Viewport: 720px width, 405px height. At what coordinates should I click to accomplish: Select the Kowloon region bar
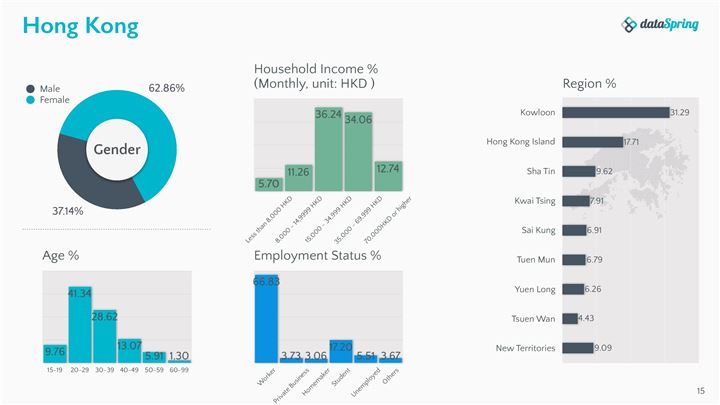(x=615, y=112)
